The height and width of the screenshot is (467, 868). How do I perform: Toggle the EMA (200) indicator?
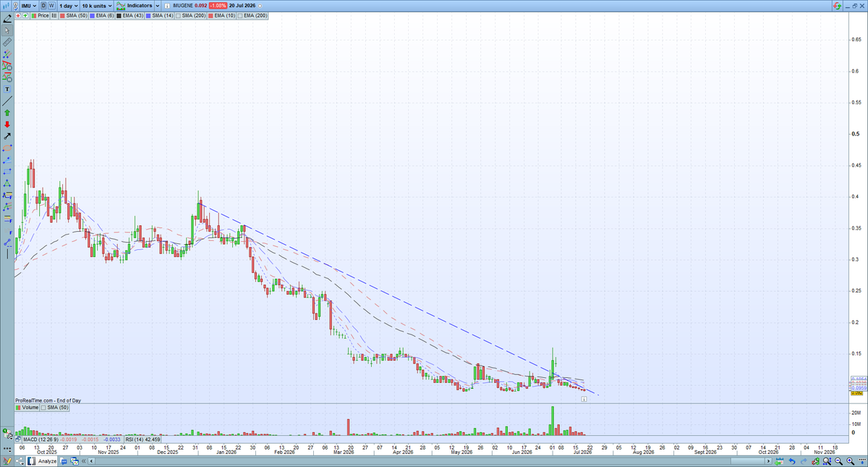tap(252, 15)
